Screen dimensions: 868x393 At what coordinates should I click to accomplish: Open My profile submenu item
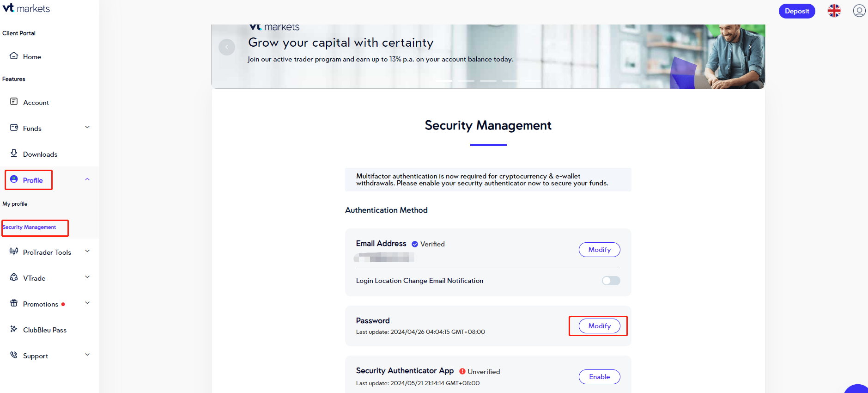15,204
